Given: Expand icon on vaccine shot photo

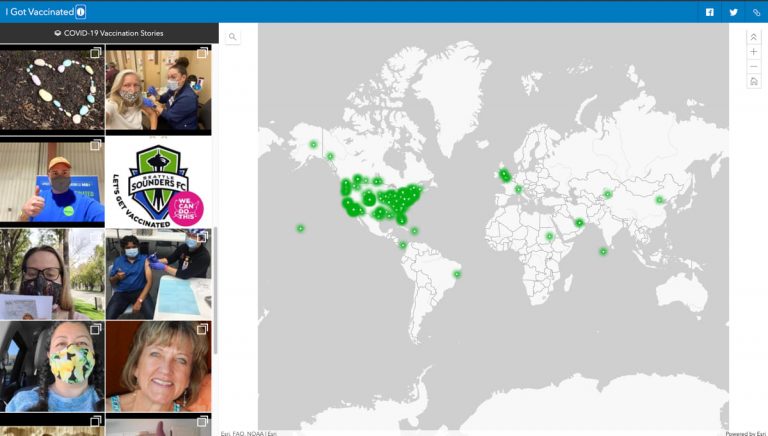Looking at the screenshot, I should [202, 52].
